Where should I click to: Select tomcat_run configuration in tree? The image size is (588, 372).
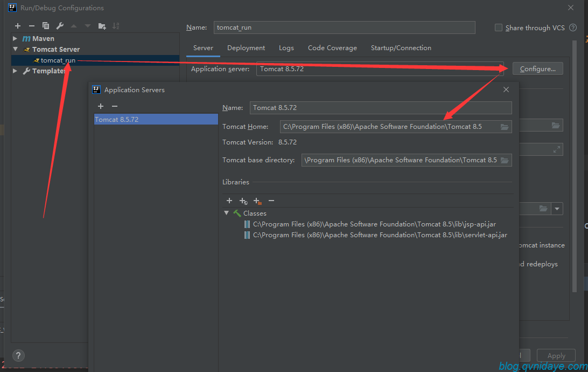click(95, 60)
